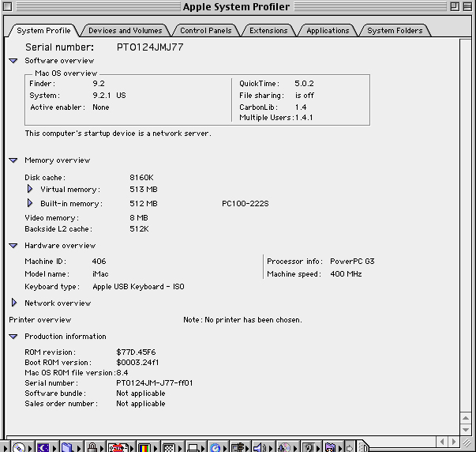Select the System Profile tab
Viewport: 476px width, 452px height.
point(43,31)
